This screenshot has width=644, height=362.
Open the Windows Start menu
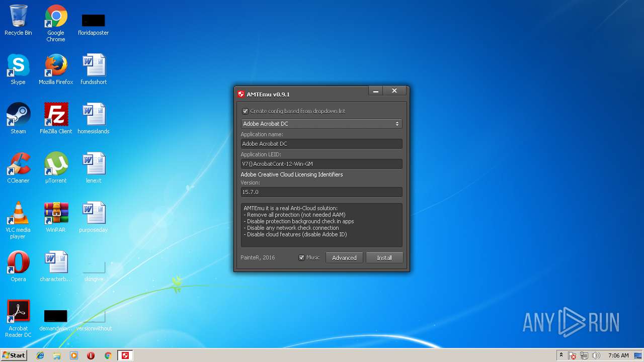click(x=14, y=355)
